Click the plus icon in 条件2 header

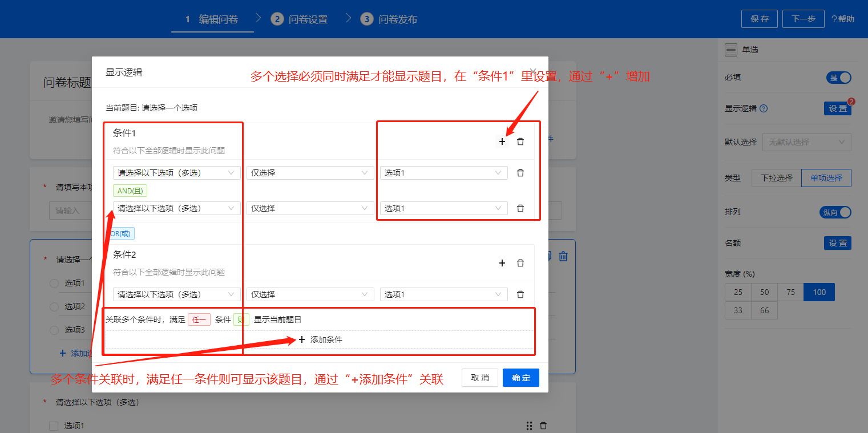click(x=502, y=263)
